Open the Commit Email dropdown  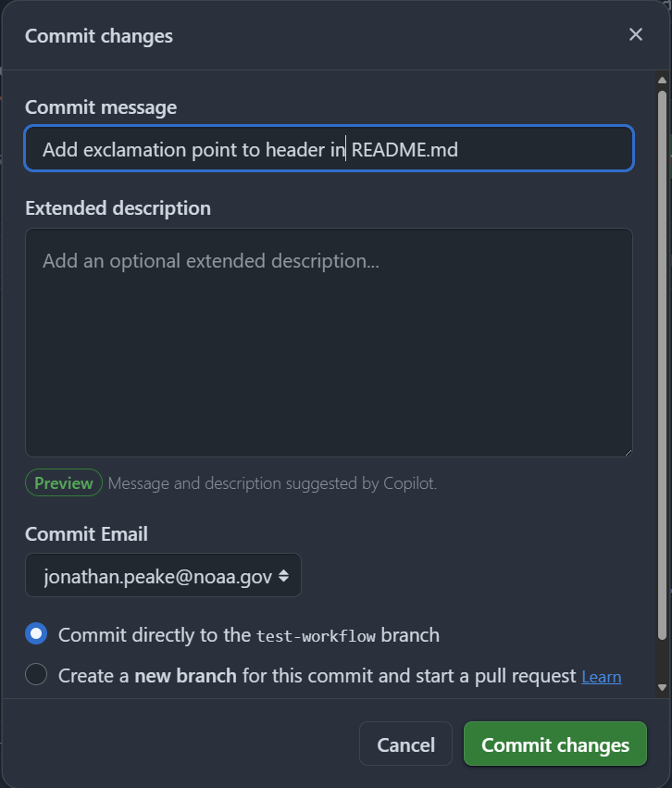[x=163, y=576]
